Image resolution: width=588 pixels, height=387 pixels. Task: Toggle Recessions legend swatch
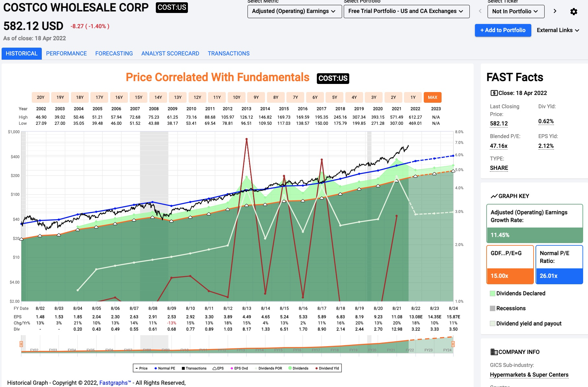(x=492, y=308)
